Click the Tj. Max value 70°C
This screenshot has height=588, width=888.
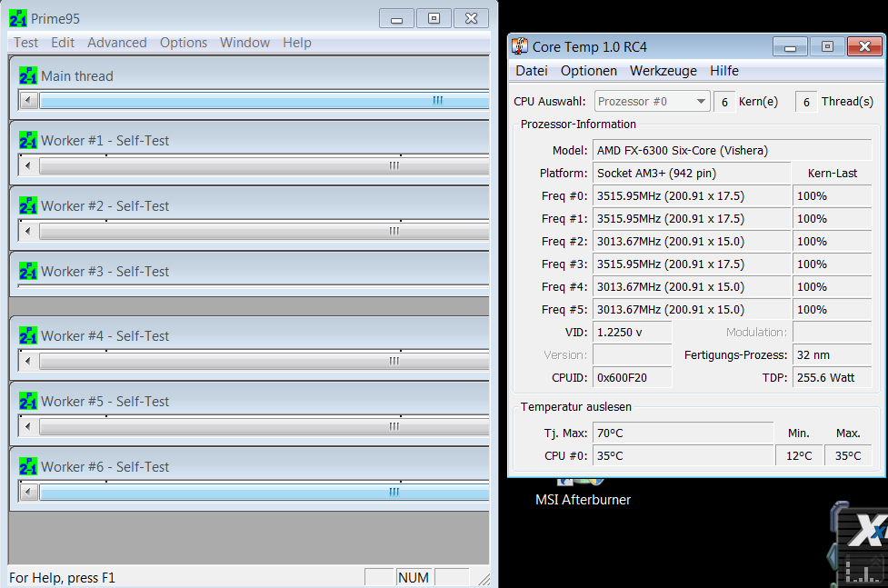click(683, 433)
